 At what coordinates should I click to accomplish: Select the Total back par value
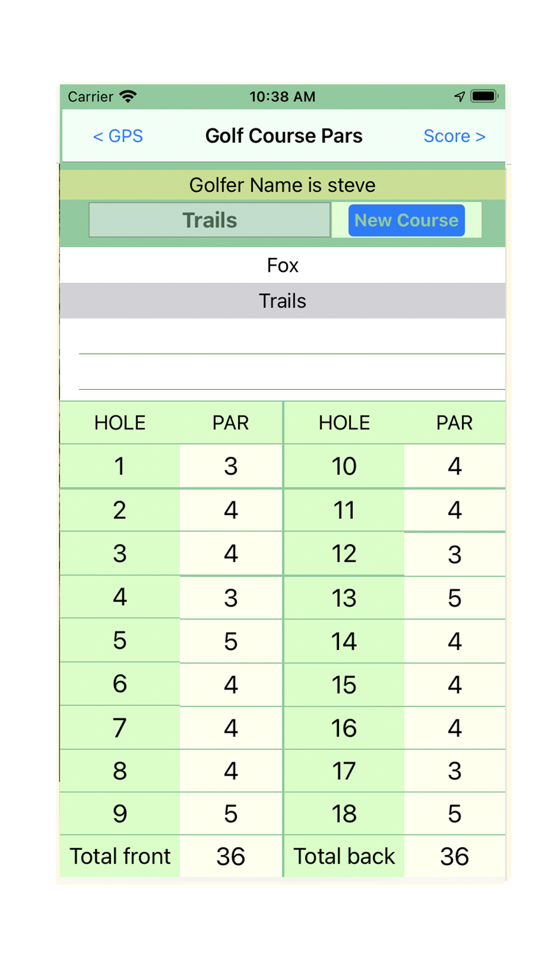pos(455,857)
